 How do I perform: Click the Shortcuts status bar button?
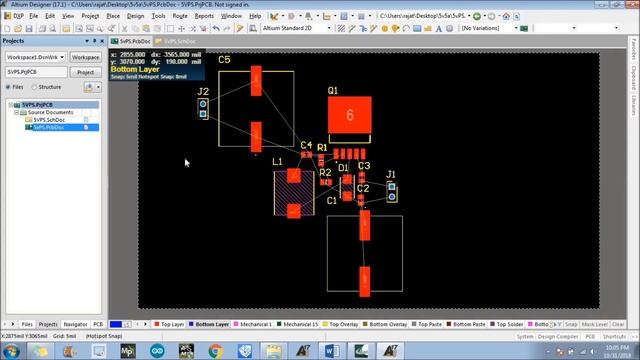pyautogui.click(x=614, y=337)
